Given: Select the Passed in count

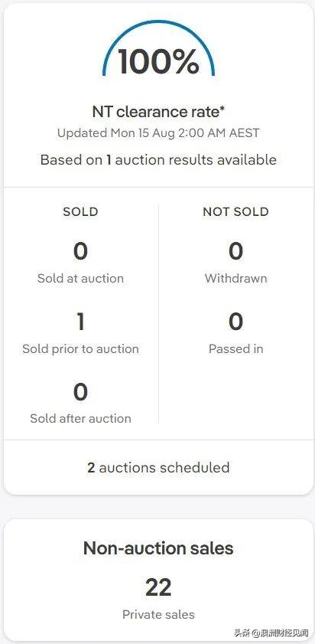Looking at the screenshot, I should tap(235, 321).
